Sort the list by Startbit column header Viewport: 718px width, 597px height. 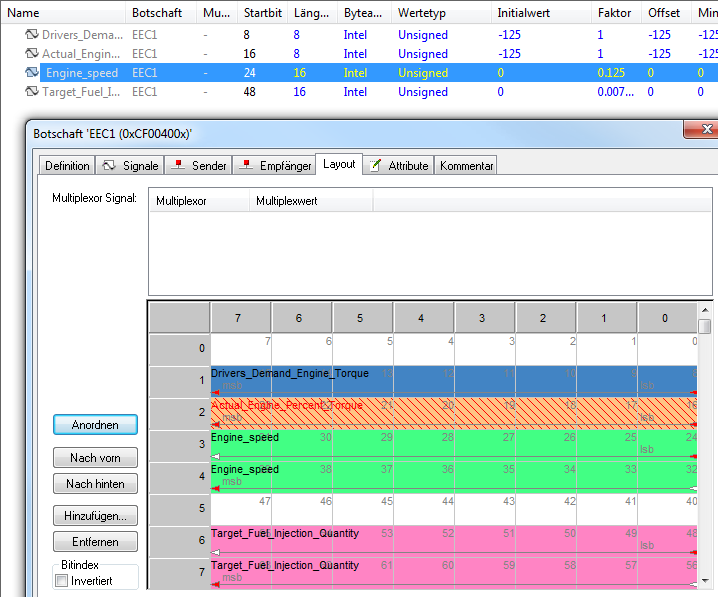pyautogui.click(x=262, y=13)
